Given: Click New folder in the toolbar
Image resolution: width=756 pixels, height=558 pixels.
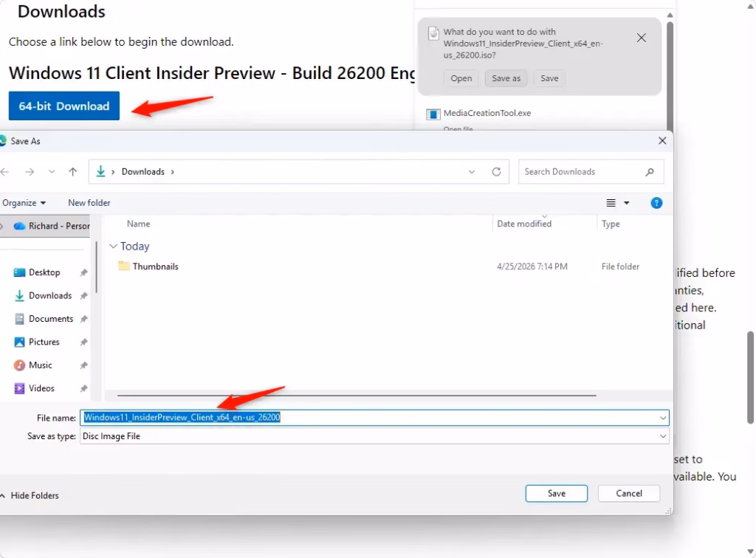Looking at the screenshot, I should (89, 203).
